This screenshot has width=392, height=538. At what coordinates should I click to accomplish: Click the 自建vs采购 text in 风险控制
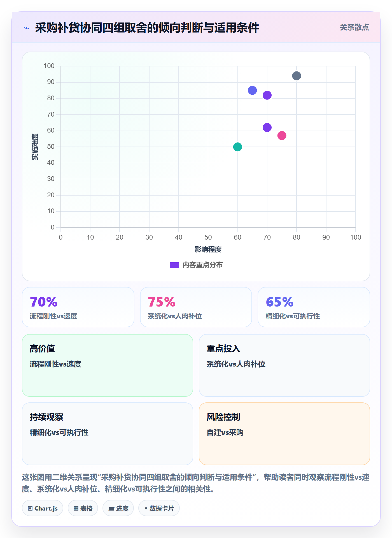(x=225, y=432)
